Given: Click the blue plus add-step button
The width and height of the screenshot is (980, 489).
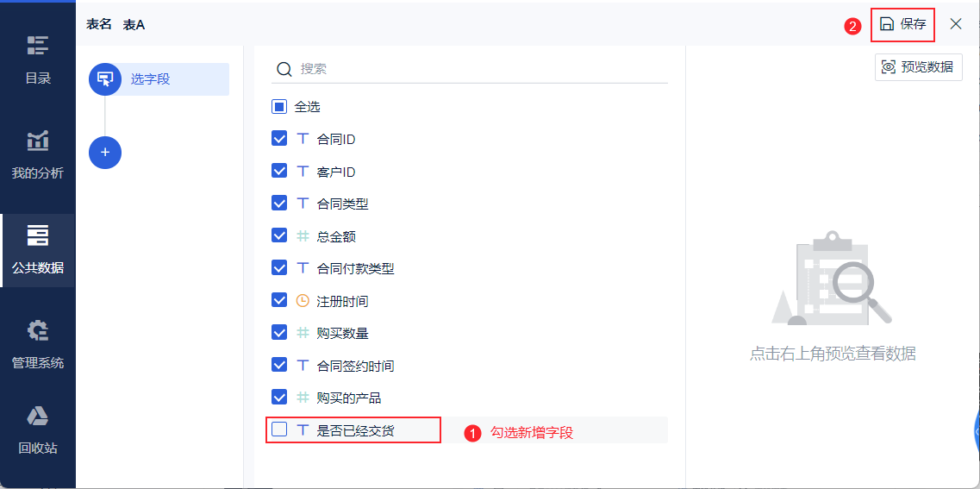Looking at the screenshot, I should [x=105, y=153].
